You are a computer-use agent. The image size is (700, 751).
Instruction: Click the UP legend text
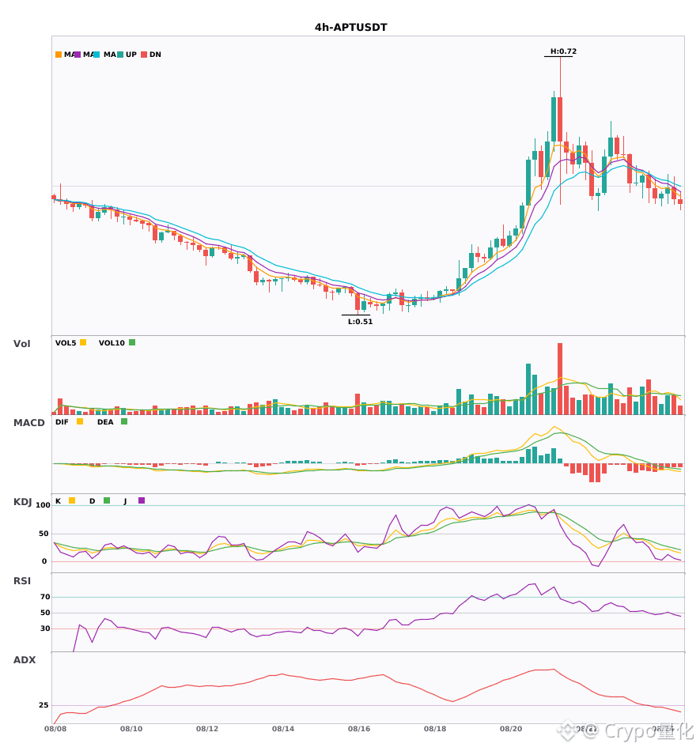pos(131,55)
